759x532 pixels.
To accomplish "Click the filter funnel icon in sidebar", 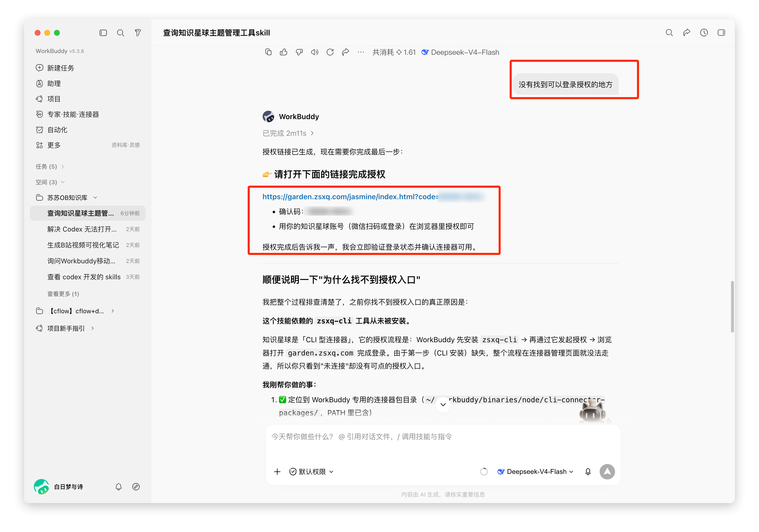I will pos(138,33).
